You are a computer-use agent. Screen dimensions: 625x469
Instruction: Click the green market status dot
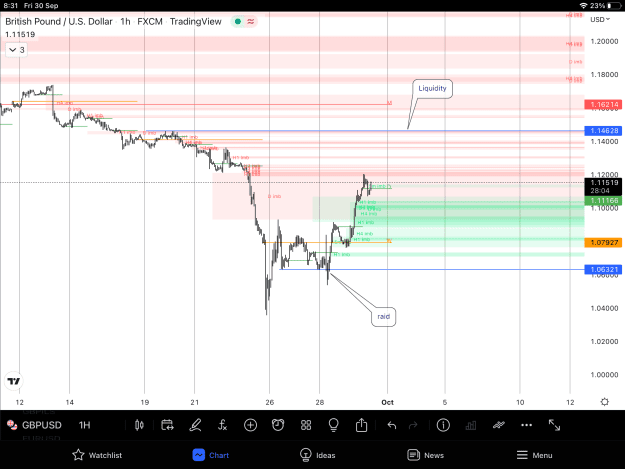(238, 22)
